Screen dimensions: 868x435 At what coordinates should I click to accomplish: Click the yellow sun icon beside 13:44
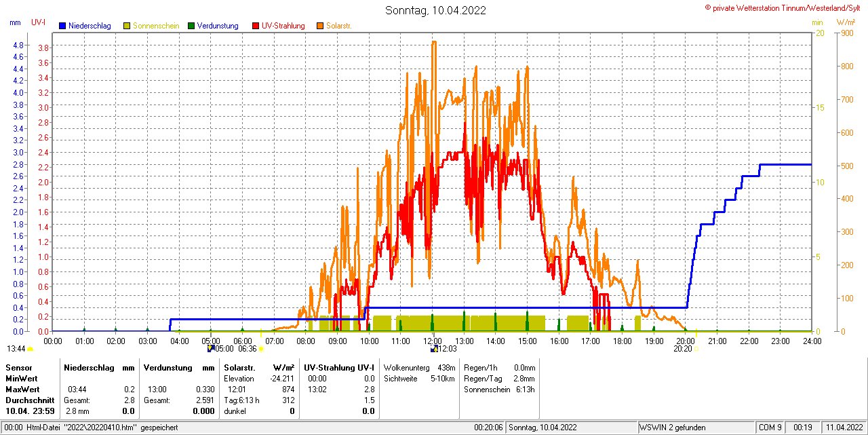[30, 349]
